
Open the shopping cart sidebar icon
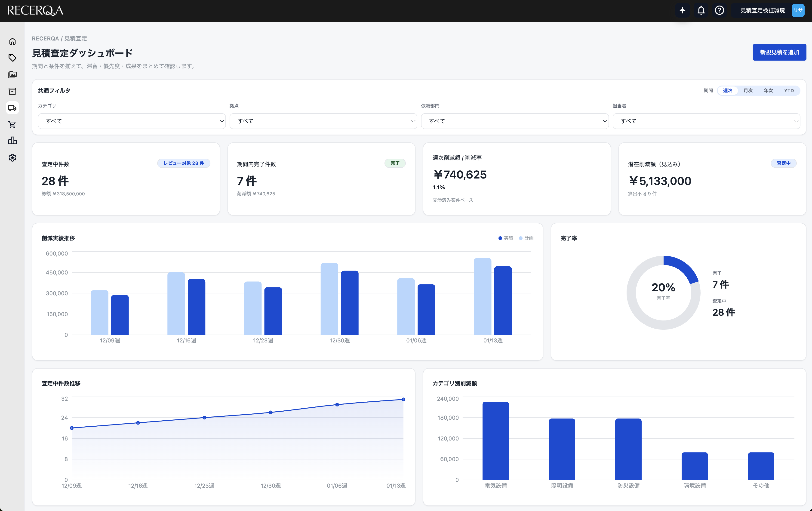tap(12, 124)
